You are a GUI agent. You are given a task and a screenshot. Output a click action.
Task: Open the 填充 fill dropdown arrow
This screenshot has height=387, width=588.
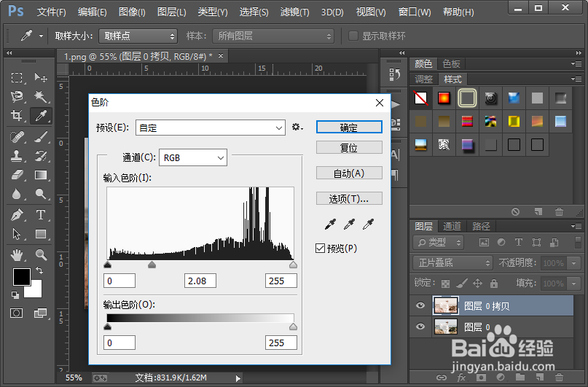click(573, 283)
